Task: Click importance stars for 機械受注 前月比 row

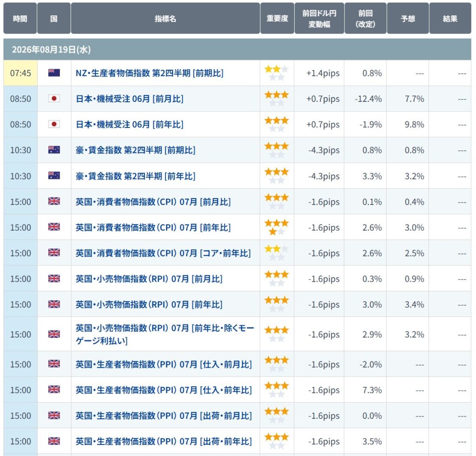Action: pos(277,99)
